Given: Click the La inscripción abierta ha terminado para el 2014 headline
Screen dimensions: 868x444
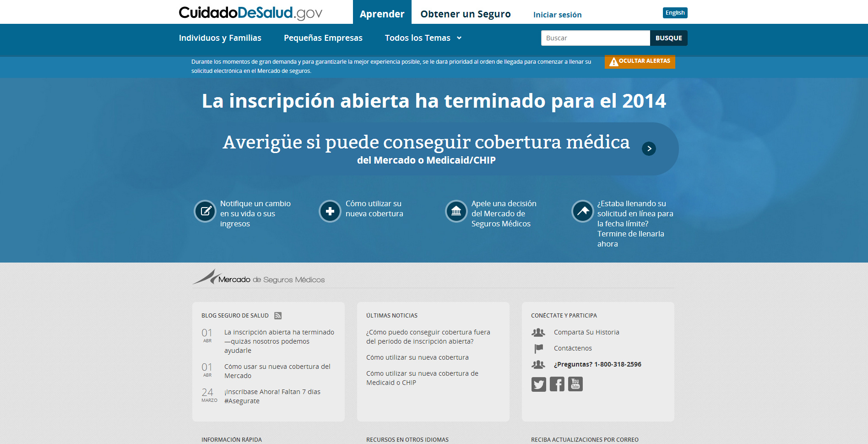Looking at the screenshot, I should 434,101.
